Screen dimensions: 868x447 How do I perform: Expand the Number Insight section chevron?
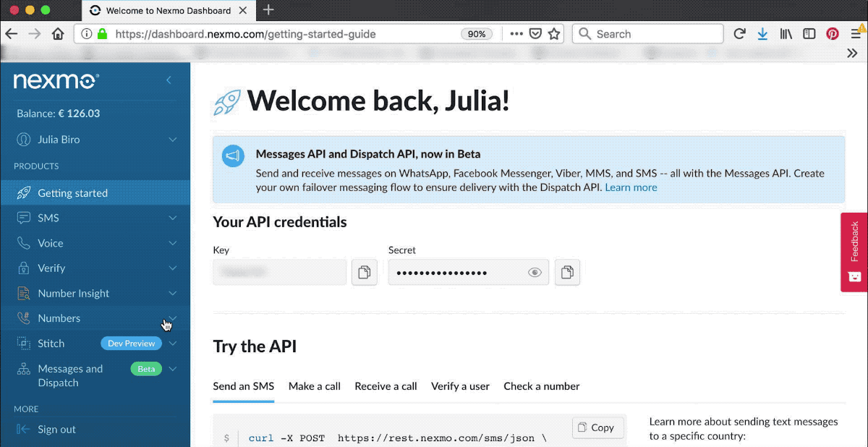pyautogui.click(x=173, y=293)
